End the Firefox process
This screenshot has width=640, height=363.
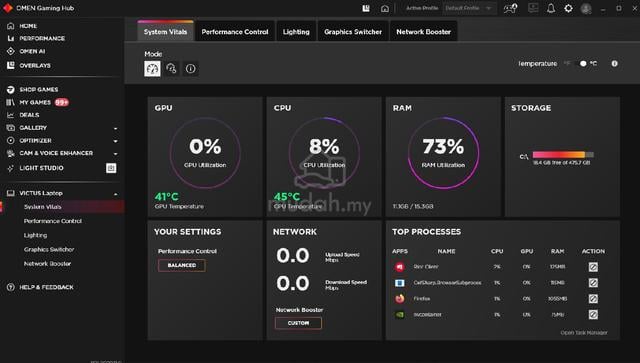point(593,298)
